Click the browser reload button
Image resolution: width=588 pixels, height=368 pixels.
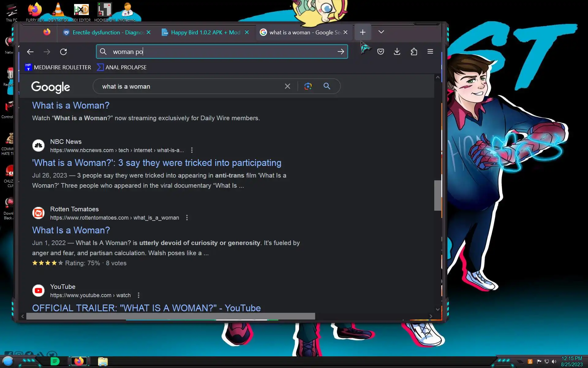tap(63, 52)
